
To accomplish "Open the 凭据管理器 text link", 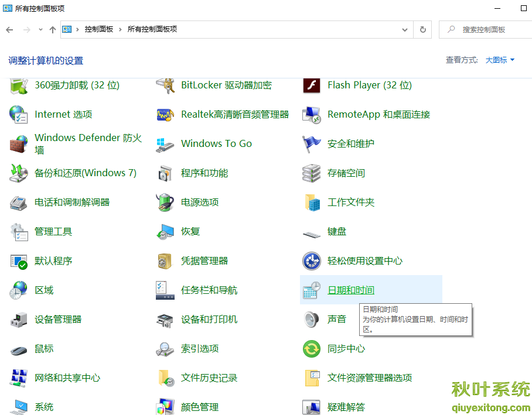I will [204, 260].
